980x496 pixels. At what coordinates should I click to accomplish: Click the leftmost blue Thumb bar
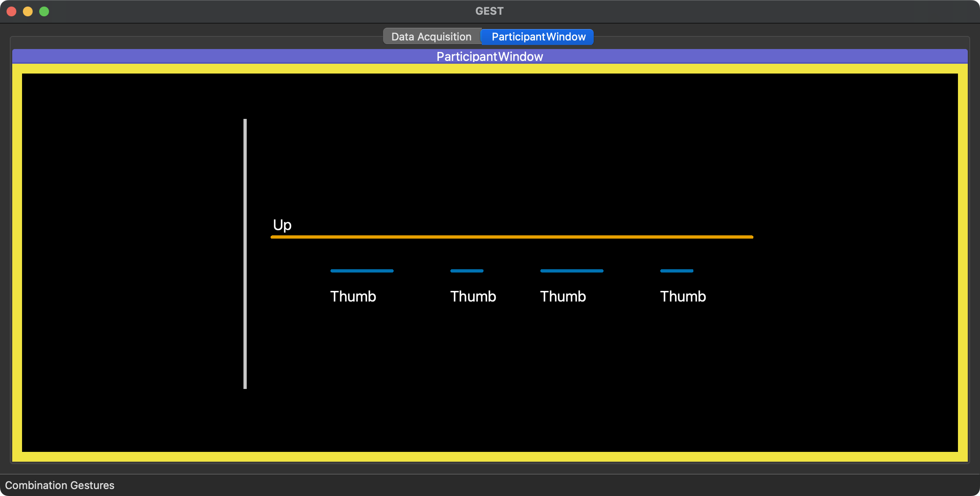coord(362,271)
